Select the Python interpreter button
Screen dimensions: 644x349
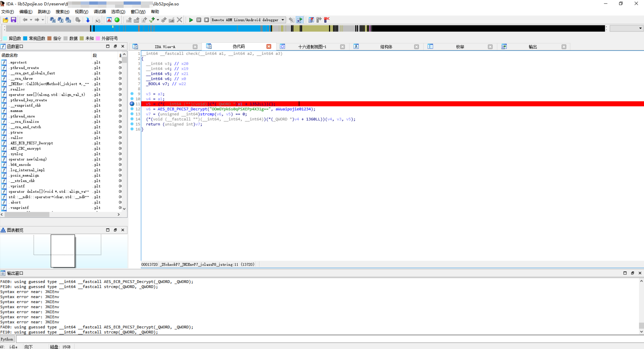(x=7, y=339)
